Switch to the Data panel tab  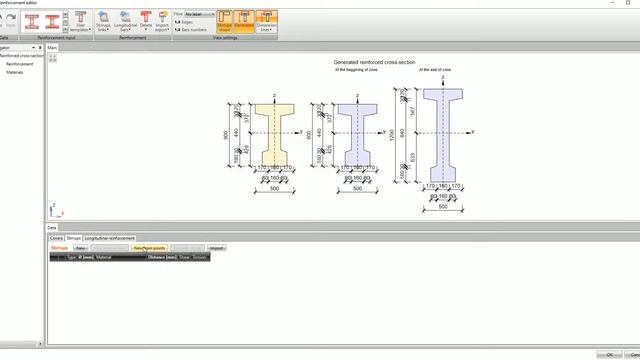pos(52,228)
